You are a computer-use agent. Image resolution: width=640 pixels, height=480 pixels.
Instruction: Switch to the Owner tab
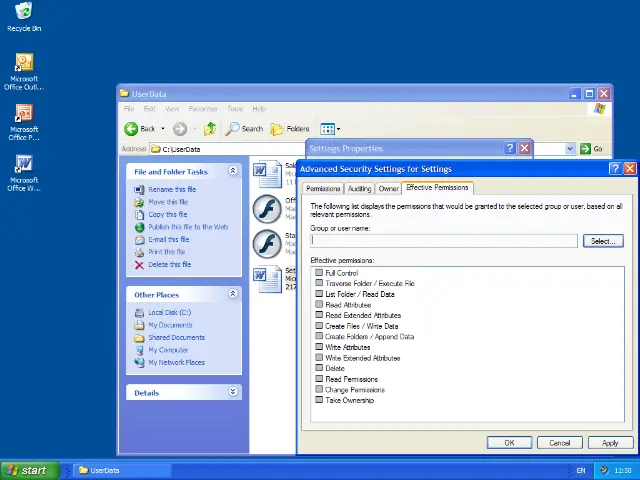(388, 189)
